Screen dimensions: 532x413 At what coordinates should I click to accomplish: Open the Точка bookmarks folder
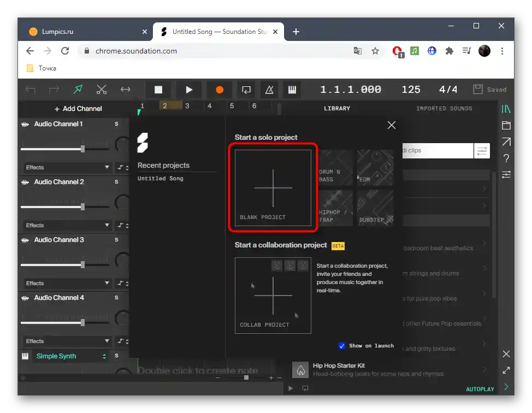[x=42, y=68]
